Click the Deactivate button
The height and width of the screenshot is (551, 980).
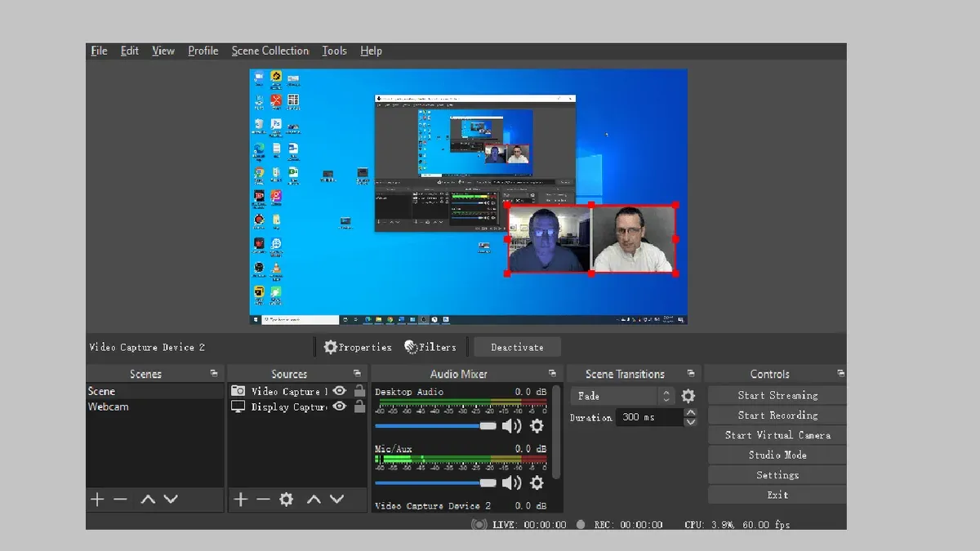[517, 347]
